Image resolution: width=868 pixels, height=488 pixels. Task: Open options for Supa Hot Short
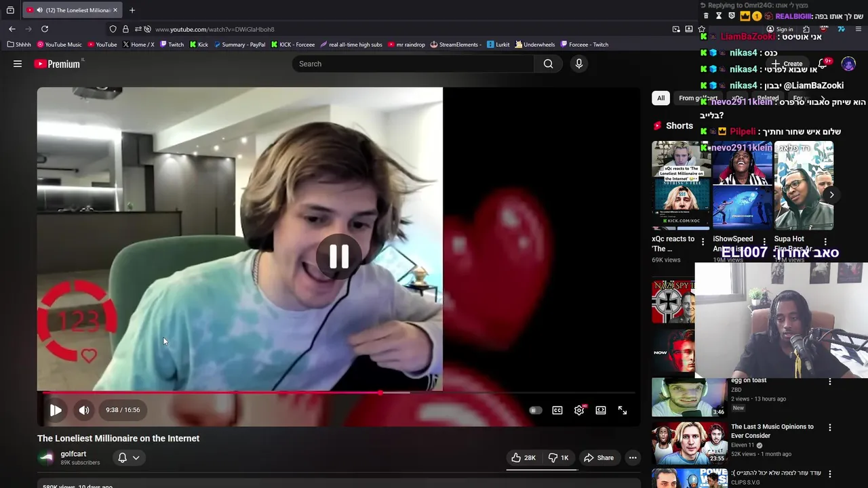tap(825, 242)
